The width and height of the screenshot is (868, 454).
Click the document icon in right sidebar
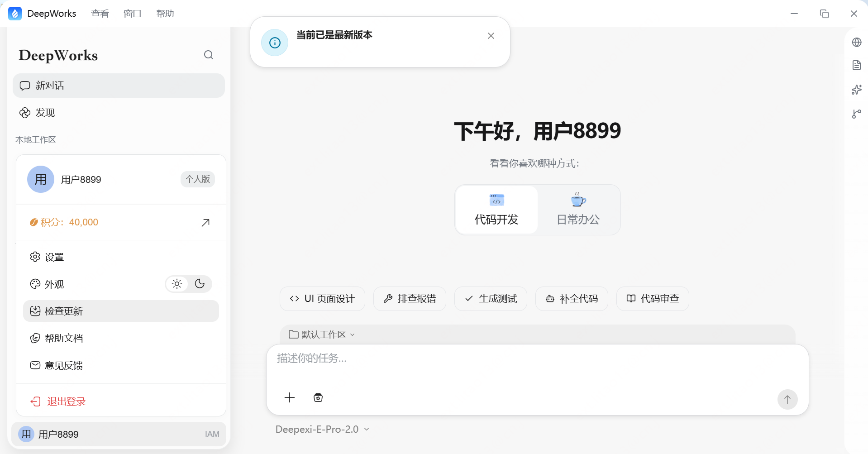coord(857,66)
